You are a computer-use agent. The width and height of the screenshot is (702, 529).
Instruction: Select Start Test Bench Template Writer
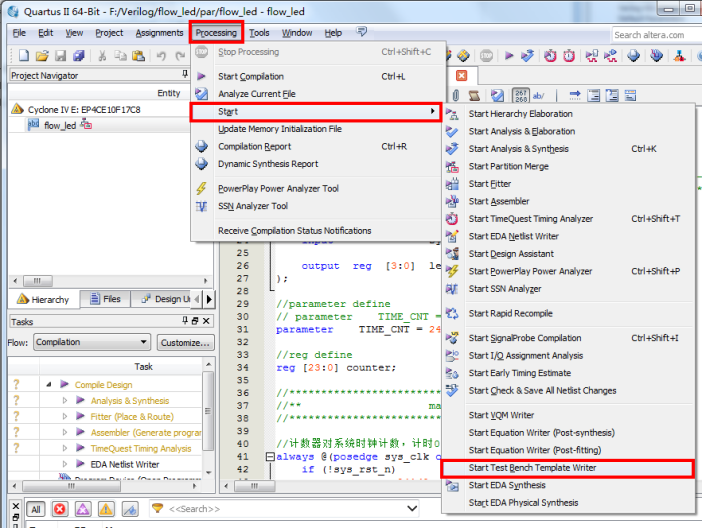[567, 468]
